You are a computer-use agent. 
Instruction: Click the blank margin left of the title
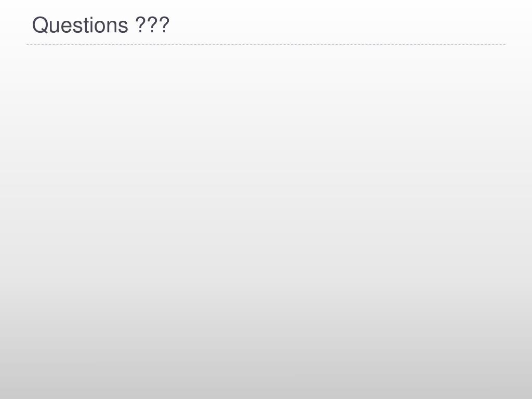pos(15,24)
